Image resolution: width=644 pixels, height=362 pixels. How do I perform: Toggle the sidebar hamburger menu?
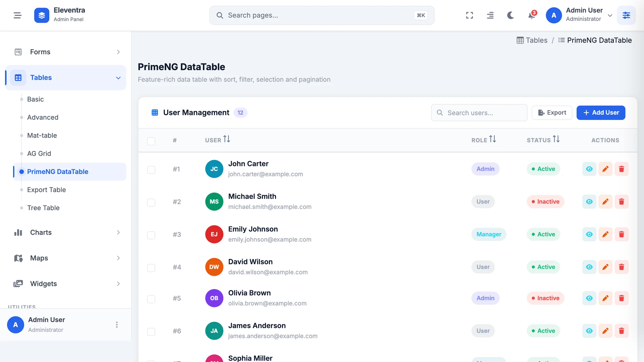pos(17,15)
